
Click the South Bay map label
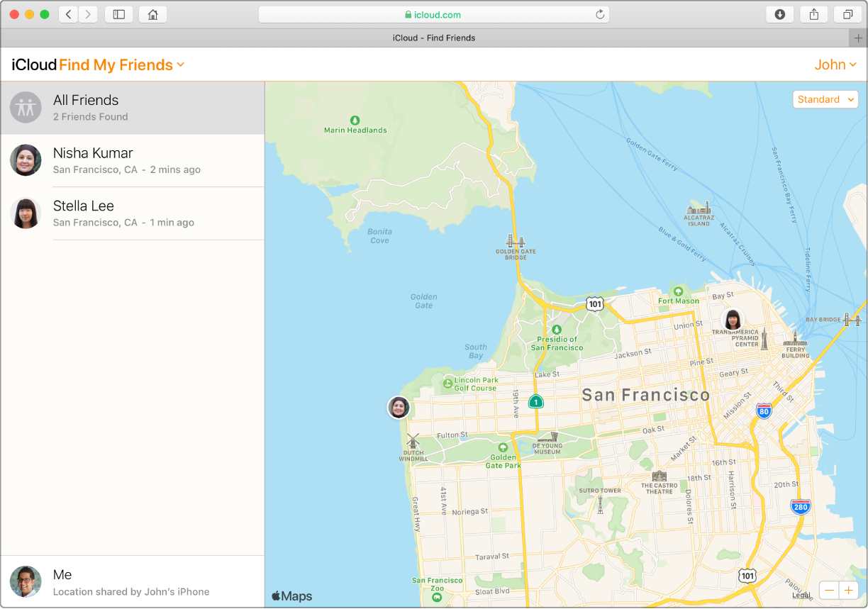(476, 352)
